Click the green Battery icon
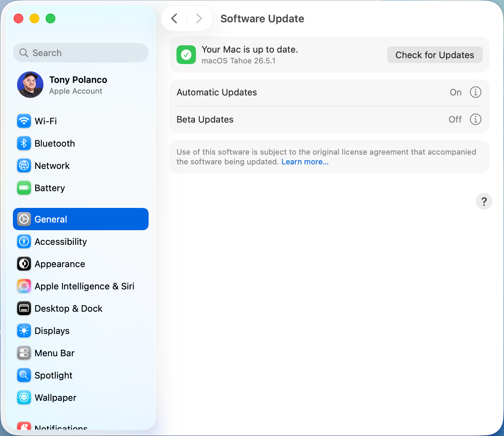504x436 pixels. point(24,188)
